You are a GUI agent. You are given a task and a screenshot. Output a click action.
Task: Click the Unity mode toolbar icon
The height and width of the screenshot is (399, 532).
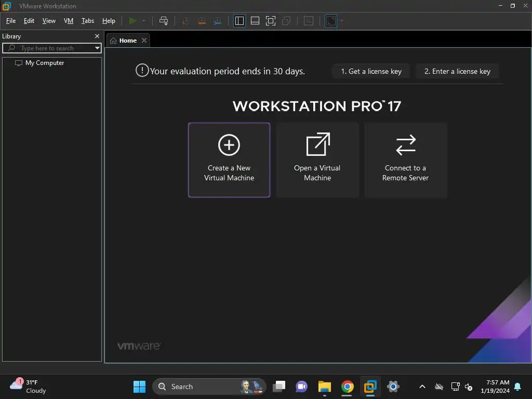pos(286,21)
